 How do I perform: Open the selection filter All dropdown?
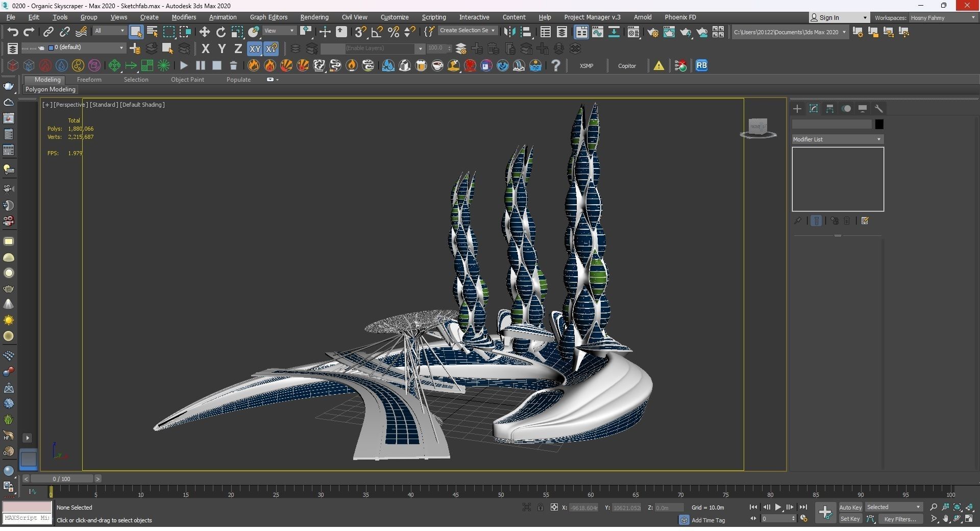coord(109,31)
